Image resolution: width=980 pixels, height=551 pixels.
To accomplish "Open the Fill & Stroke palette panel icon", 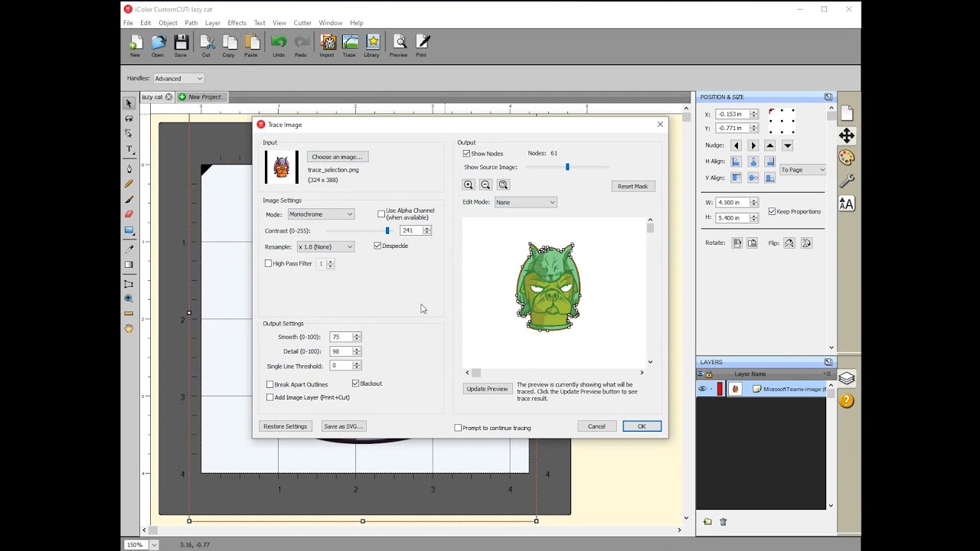I will pyautogui.click(x=846, y=158).
